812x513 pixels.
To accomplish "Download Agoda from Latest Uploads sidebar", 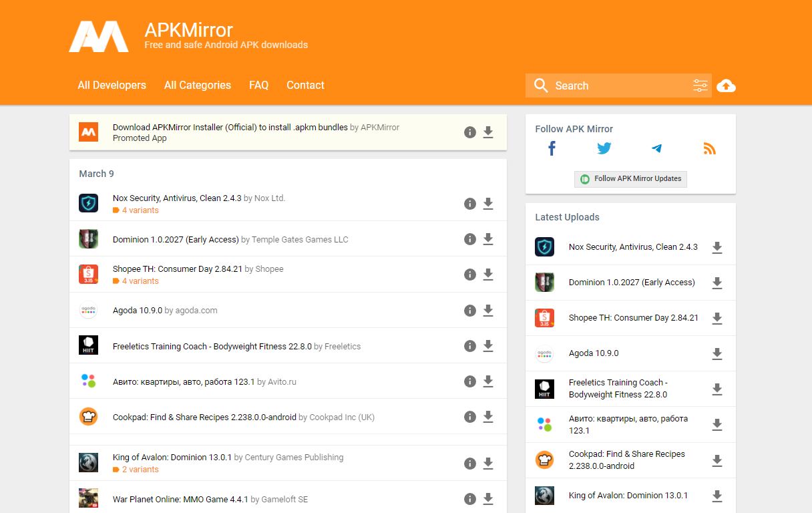I will (x=717, y=354).
